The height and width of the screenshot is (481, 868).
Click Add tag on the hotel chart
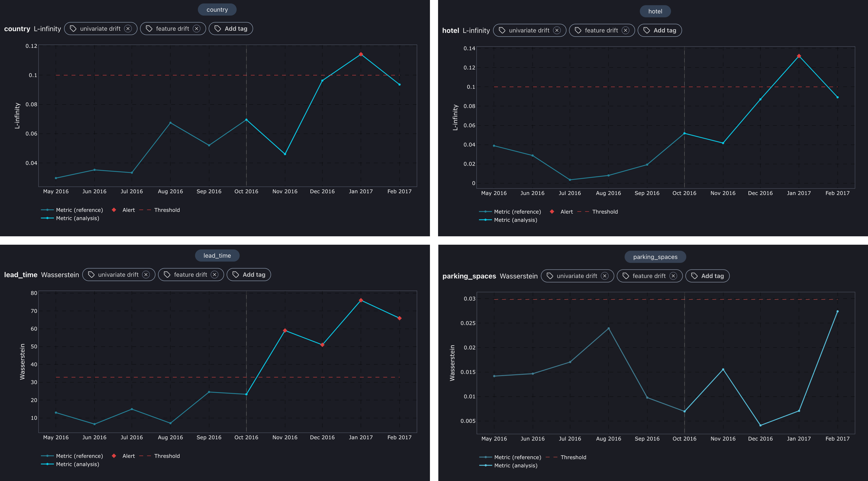(660, 30)
